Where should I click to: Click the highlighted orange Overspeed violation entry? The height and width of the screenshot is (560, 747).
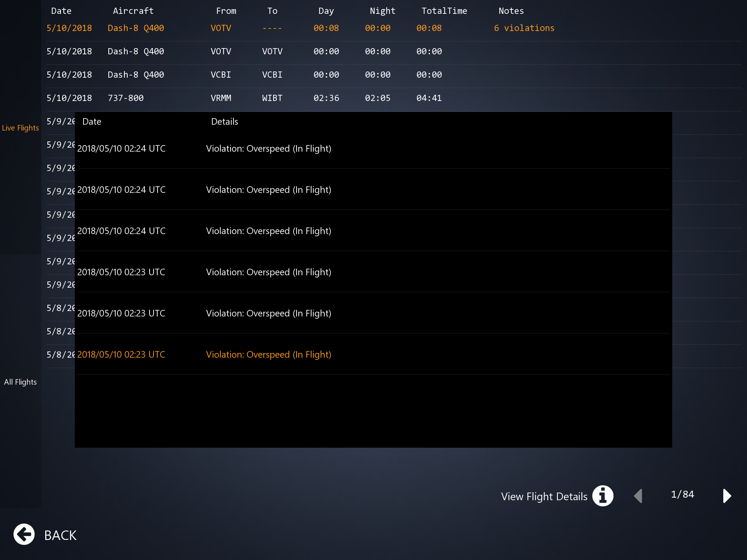(x=268, y=354)
